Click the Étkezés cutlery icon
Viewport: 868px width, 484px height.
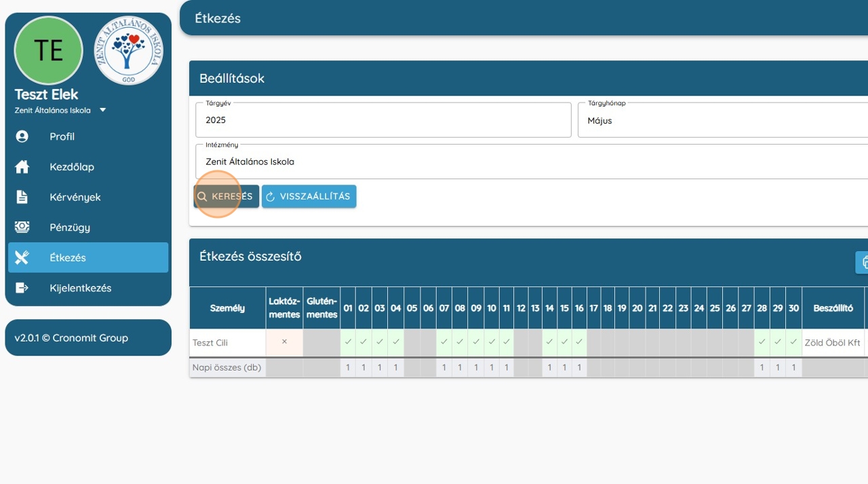pos(22,257)
